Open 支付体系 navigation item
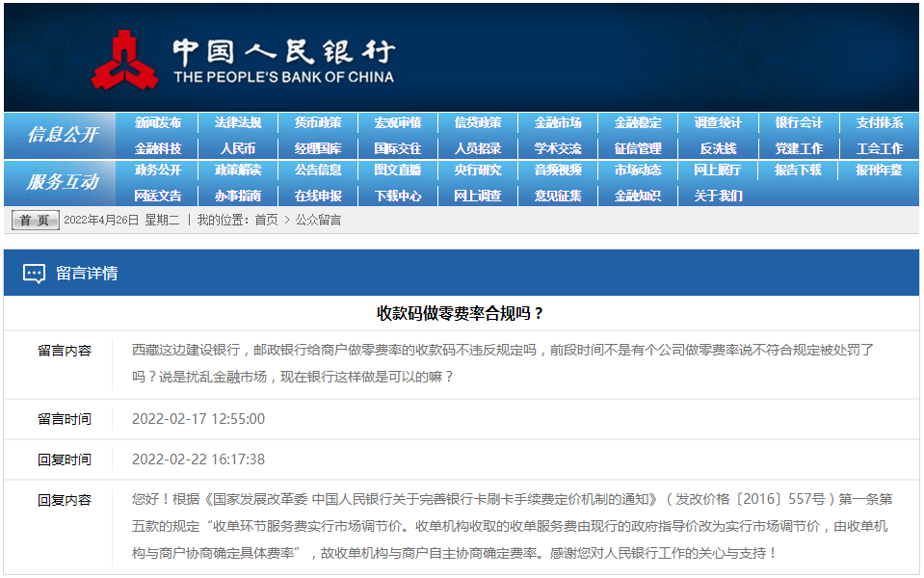Viewport: 924px width, 578px height. pos(880,122)
